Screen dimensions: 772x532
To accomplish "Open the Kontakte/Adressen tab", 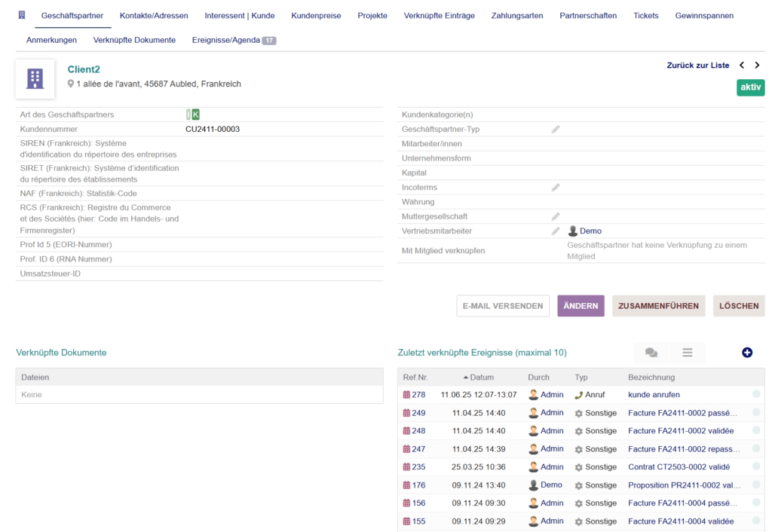I will (x=154, y=16).
